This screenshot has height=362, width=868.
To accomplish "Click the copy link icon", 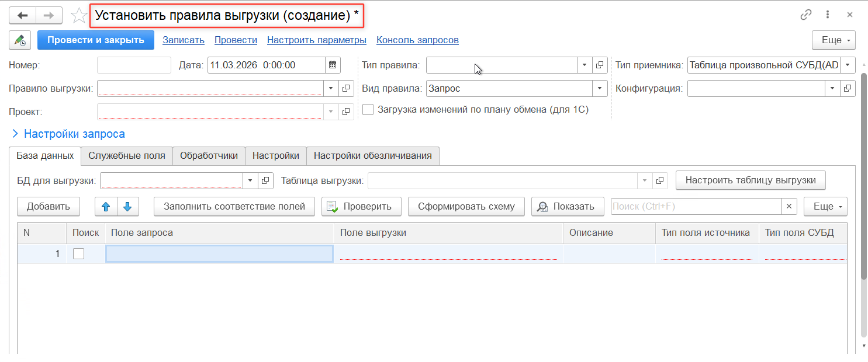I will 806,15.
